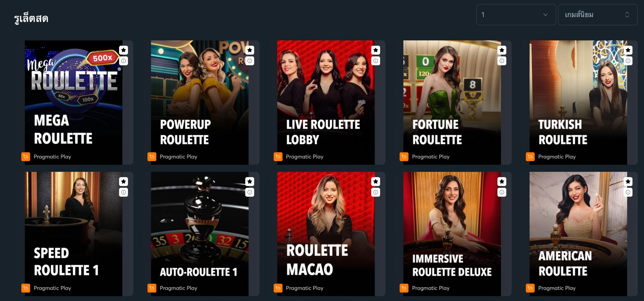Star the PowerUp Roulette game
Screen dimensions: 644x301
[250, 50]
